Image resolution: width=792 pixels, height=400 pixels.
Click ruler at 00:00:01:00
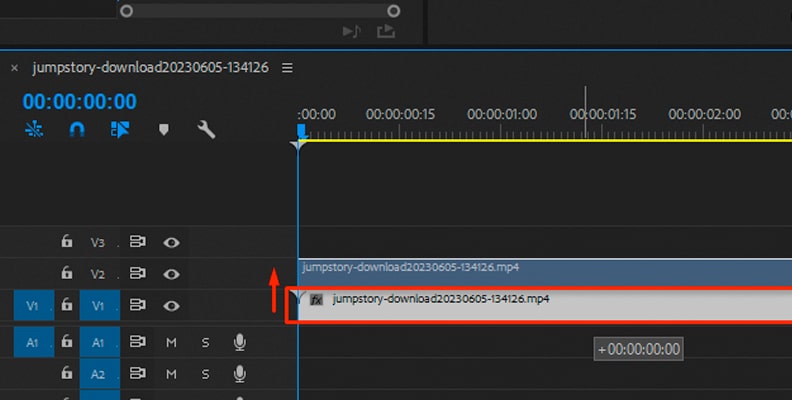click(x=502, y=115)
